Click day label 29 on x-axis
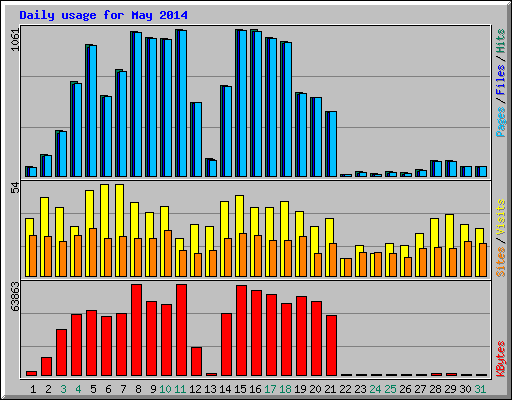The width and height of the screenshot is (512, 400). tap(450, 389)
